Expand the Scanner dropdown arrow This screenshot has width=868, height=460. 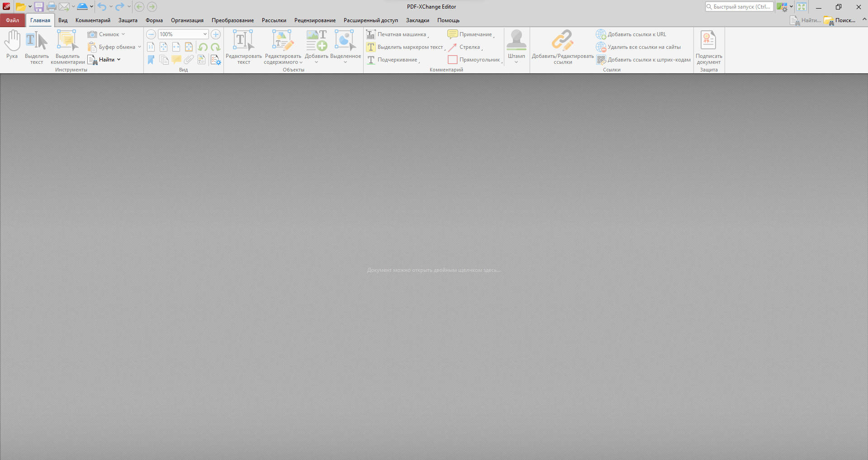(x=91, y=7)
